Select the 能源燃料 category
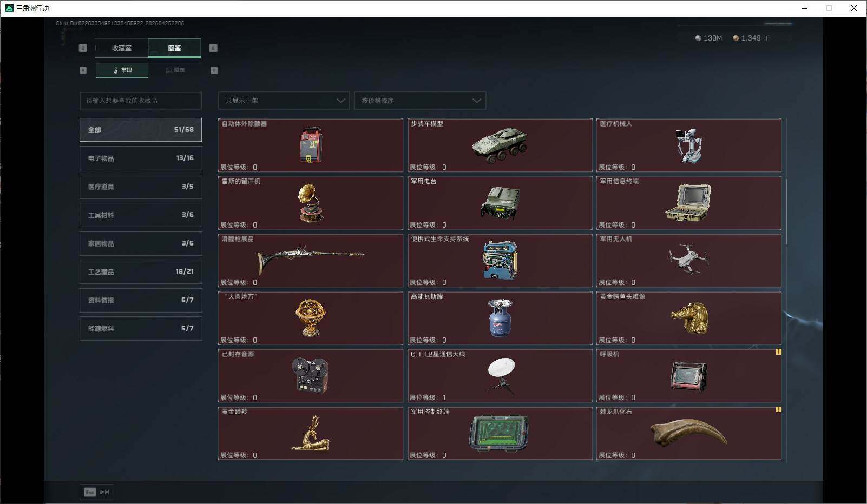 click(x=140, y=328)
